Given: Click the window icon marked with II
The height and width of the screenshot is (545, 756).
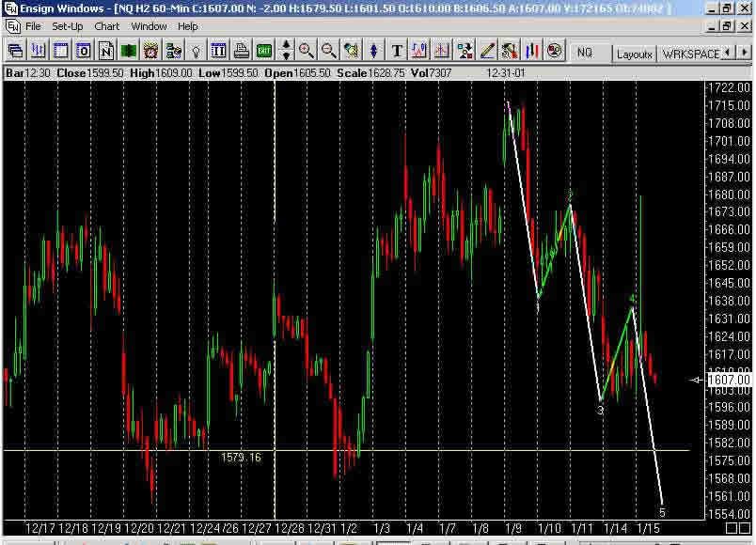Looking at the screenshot, I should [x=219, y=51].
